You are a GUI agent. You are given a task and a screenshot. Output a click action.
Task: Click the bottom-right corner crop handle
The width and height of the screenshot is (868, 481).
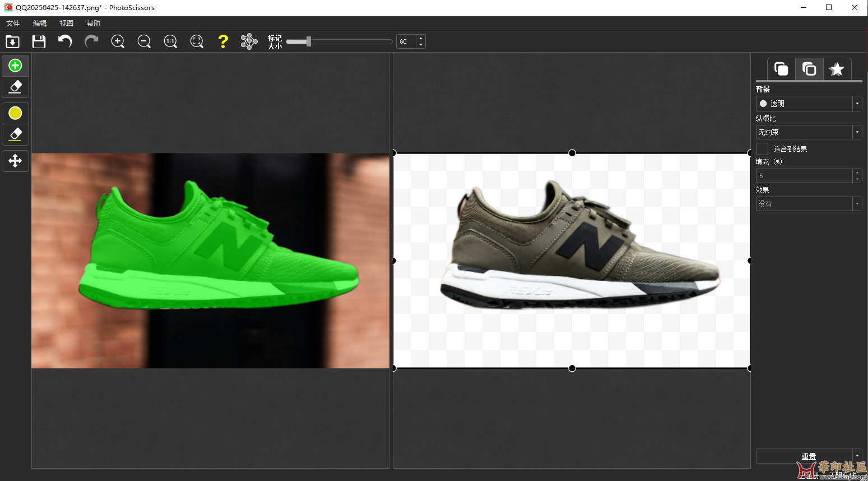pyautogui.click(x=749, y=368)
